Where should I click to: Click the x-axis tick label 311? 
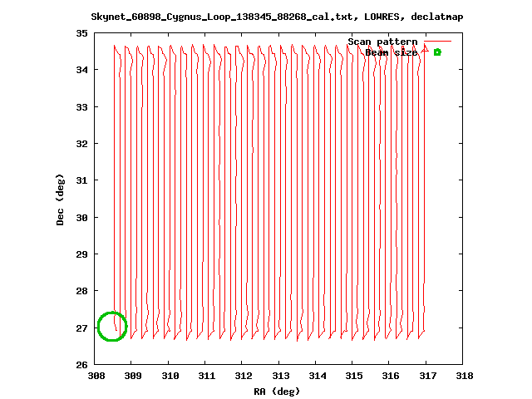[x=207, y=376]
